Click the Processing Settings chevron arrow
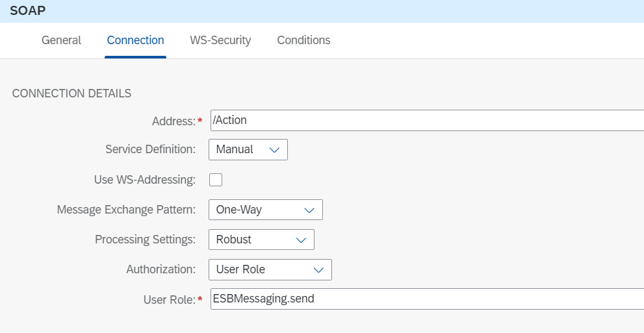Screen dimensions: 644x333 (301, 240)
